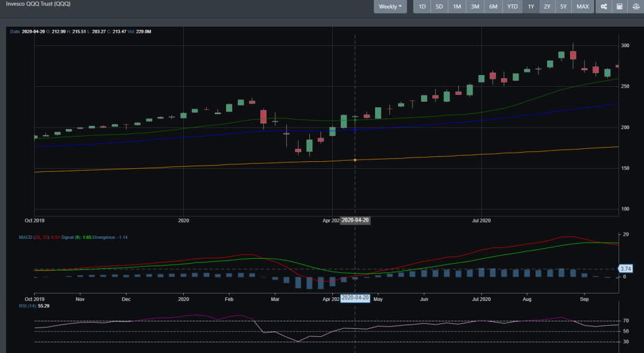Select the 1D time range
644x353 pixels.
(422, 7)
